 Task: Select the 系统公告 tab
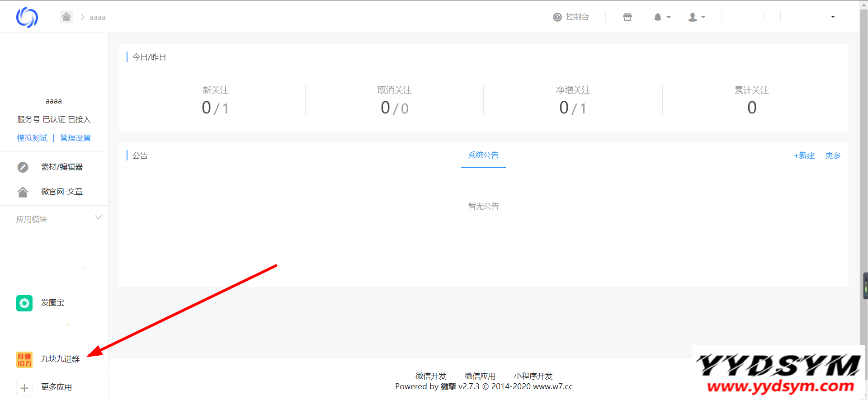click(x=483, y=155)
